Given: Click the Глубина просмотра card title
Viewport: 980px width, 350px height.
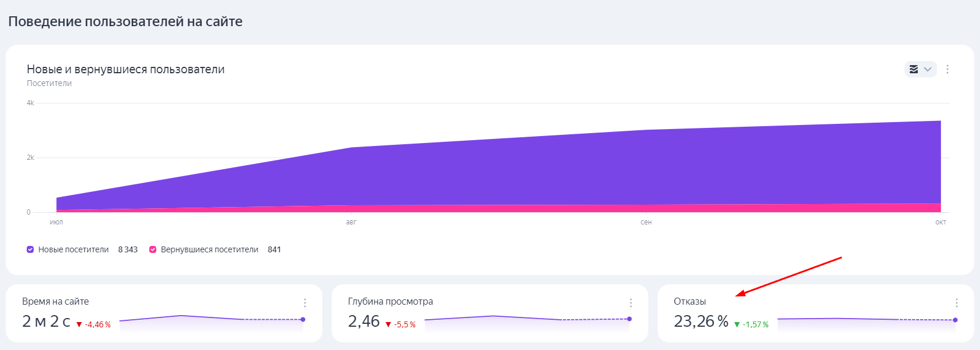Looking at the screenshot, I should pos(391,301).
